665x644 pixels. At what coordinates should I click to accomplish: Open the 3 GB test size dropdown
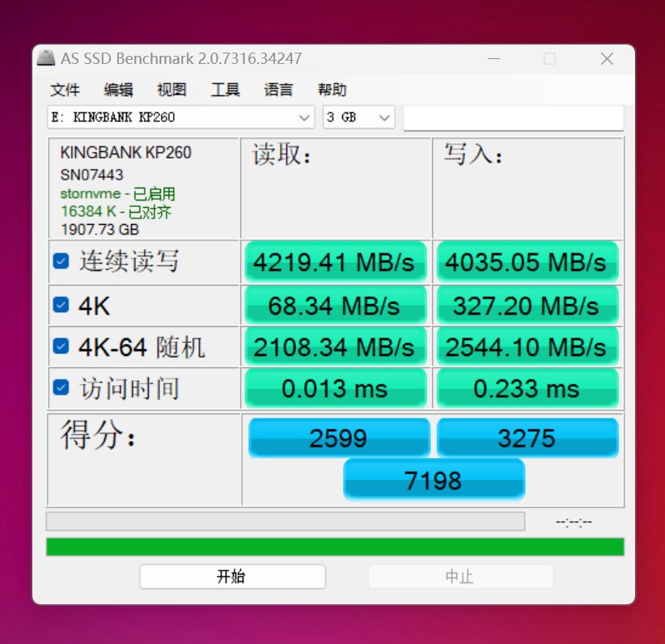pos(358,117)
